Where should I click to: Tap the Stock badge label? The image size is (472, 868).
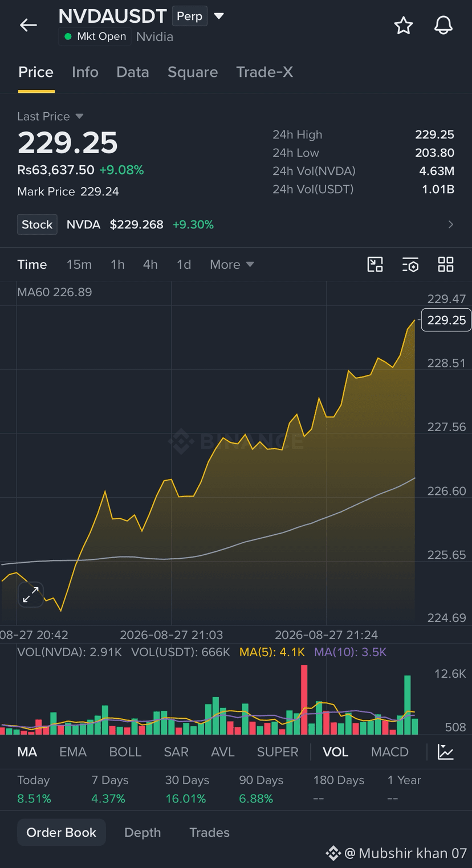(x=37, y=224)
